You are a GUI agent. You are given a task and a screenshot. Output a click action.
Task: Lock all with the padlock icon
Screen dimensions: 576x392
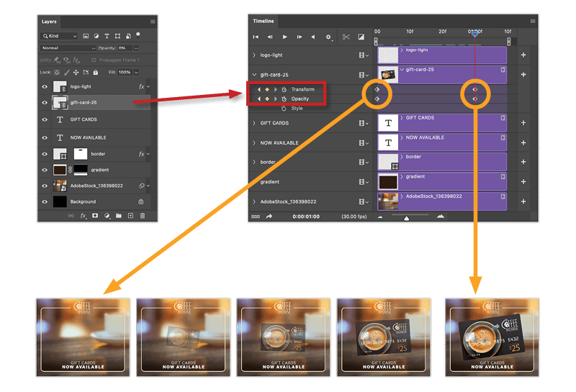(x=96, y=73)
